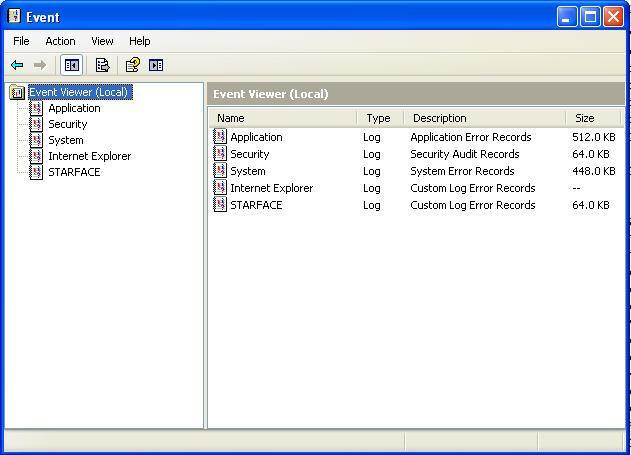Click the System log icon in the tree
The width and height of the screenshot is (631, 455).
click(x=37, y=140)
